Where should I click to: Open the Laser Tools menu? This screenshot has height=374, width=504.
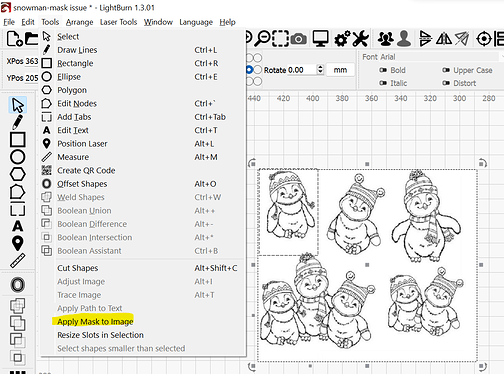click(118, 22)
